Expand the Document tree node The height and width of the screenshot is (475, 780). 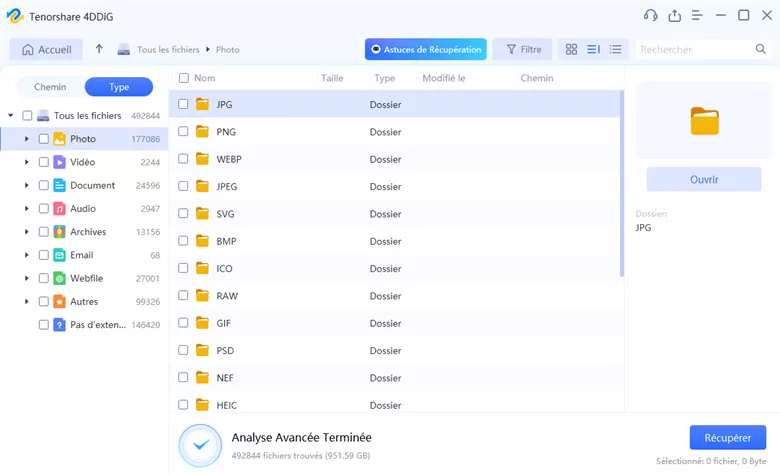[27, 185]
